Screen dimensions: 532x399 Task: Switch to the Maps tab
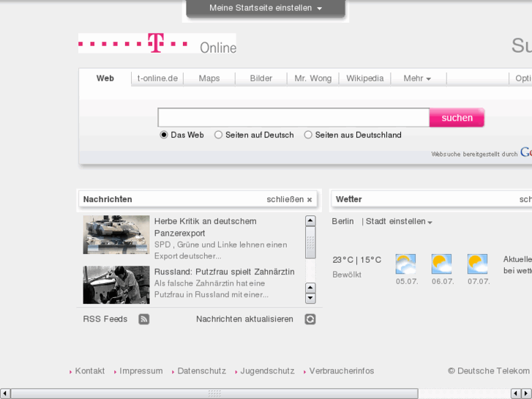[209, 78]
